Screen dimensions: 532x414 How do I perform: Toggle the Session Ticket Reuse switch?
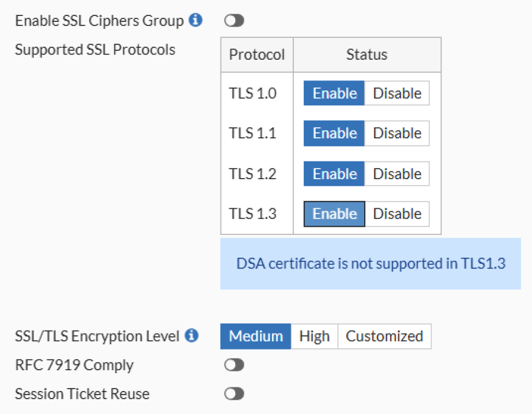tap(234, 394)
